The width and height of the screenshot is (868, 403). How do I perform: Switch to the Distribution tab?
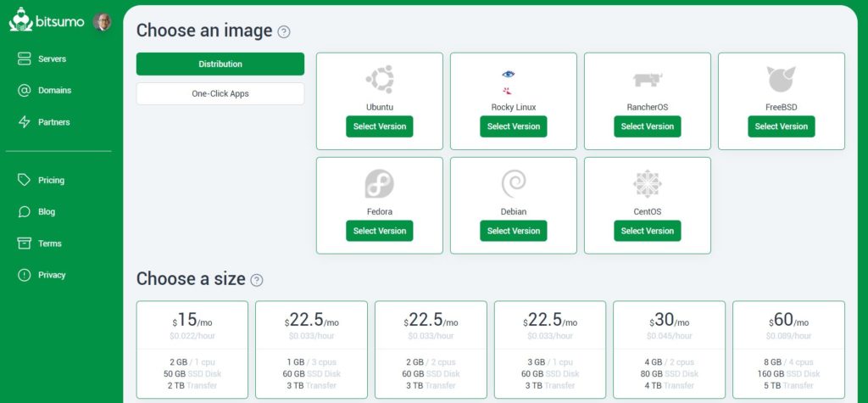(x=220, y=64)
